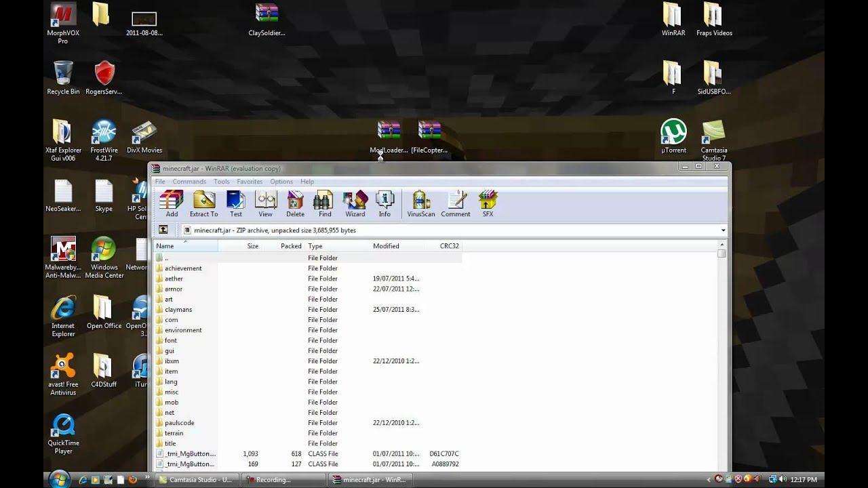868x488 pixels.
Task: Open the Windows Start button
Action: [x=59, y=479]
